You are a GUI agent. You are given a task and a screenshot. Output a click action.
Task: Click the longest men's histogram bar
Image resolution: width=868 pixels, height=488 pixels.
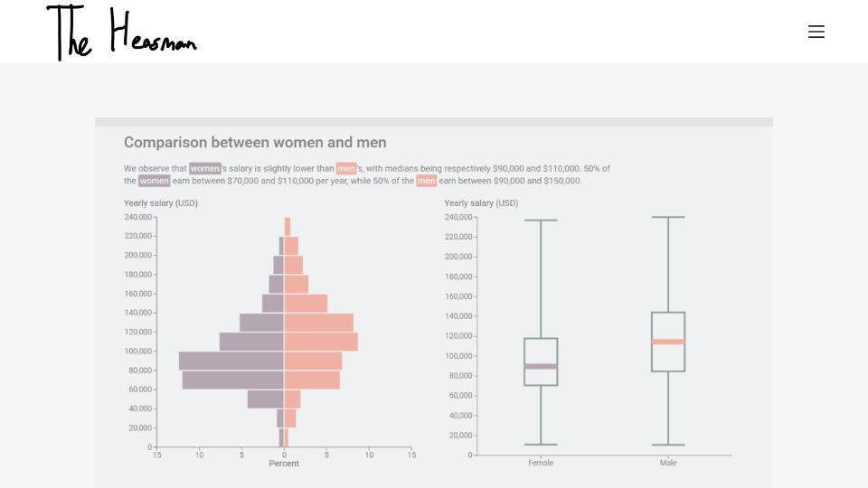point(321,342)
